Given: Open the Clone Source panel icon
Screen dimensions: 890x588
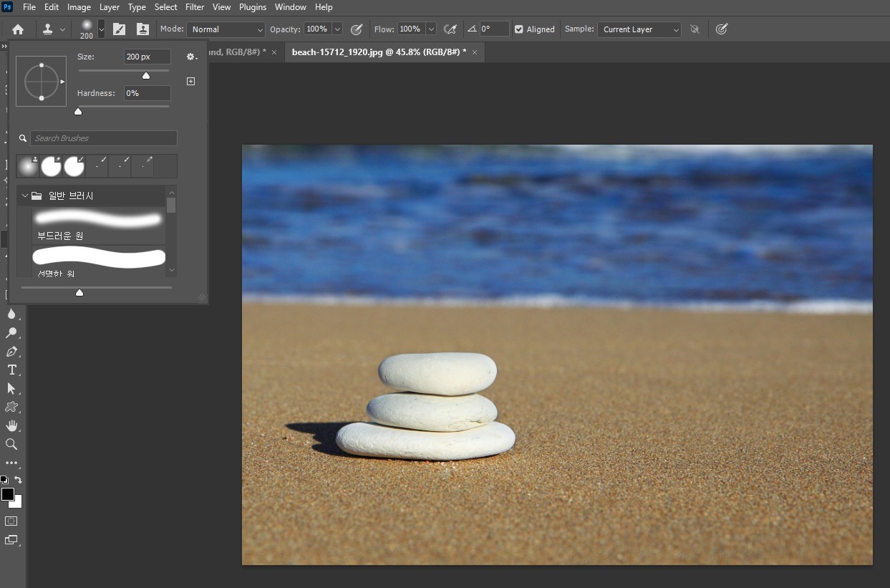Looking at the screenshot, I should tap(142, 29).
